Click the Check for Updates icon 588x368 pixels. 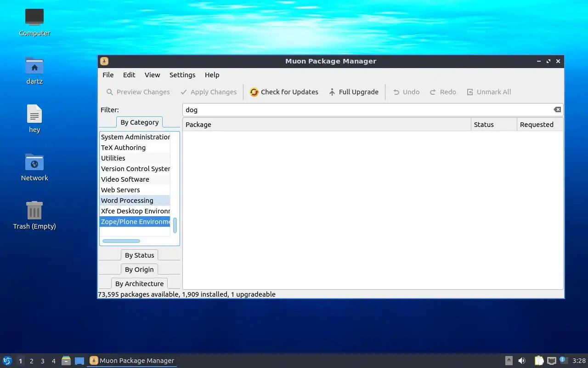click(254, 92)
